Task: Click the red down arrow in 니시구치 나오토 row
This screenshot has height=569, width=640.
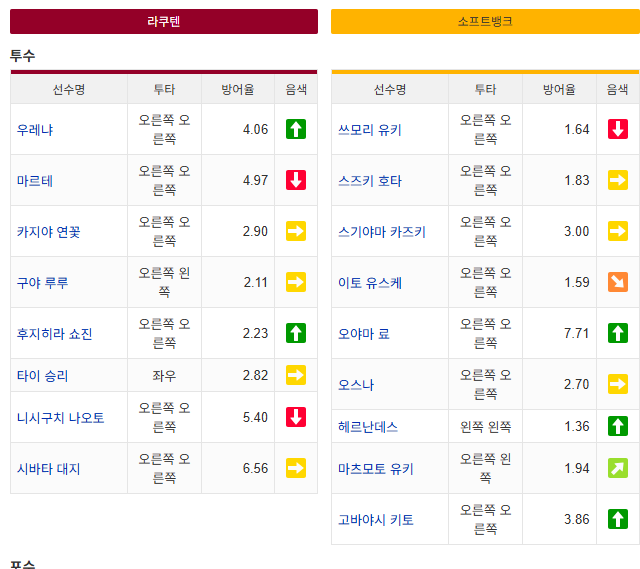Action: [x=296, y=417]
